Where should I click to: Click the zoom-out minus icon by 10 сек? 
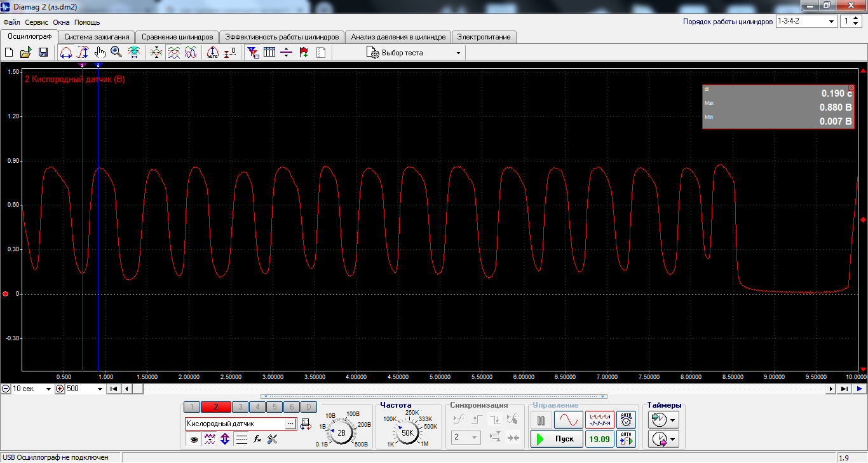click(x=5, y=389)
